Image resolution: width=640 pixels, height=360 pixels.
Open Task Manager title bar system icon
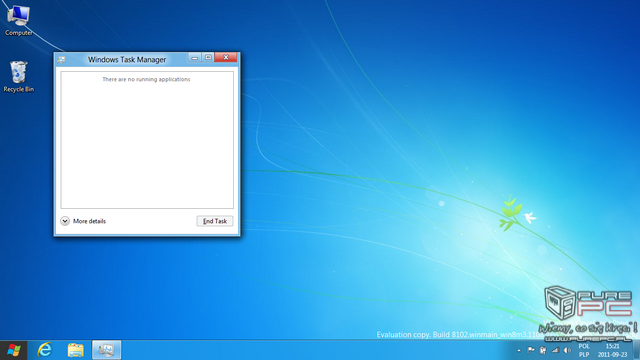coord(61,60)
